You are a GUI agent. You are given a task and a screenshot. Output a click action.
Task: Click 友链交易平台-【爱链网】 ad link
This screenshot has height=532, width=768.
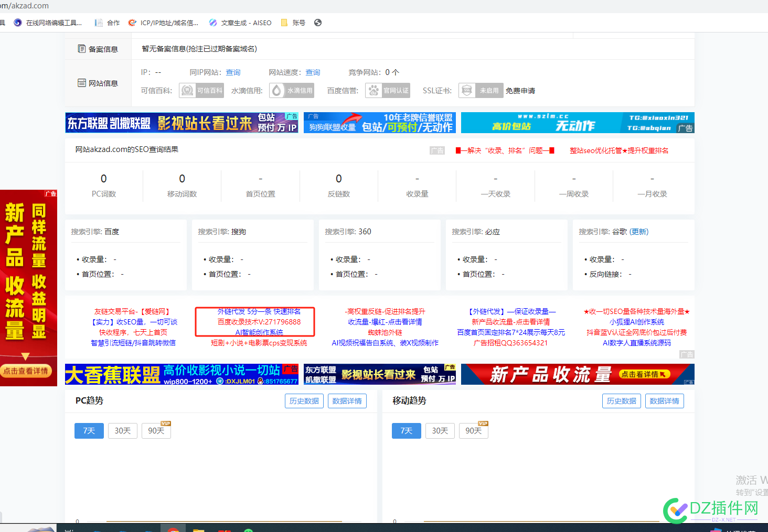(133, 311)
